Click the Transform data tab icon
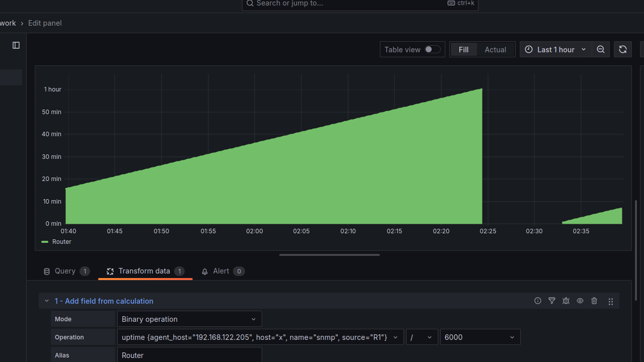 coord(110,271)
